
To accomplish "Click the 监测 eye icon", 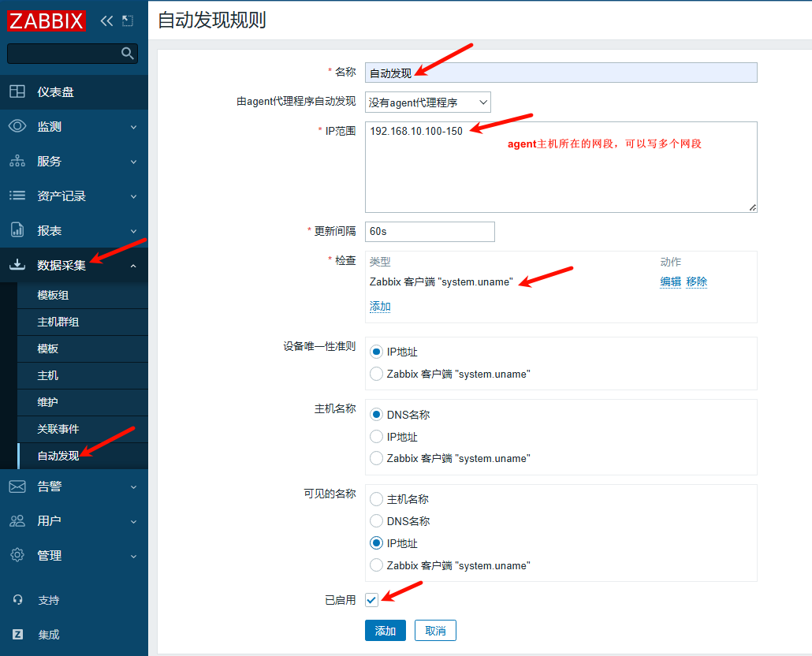I will coord(17,126).
